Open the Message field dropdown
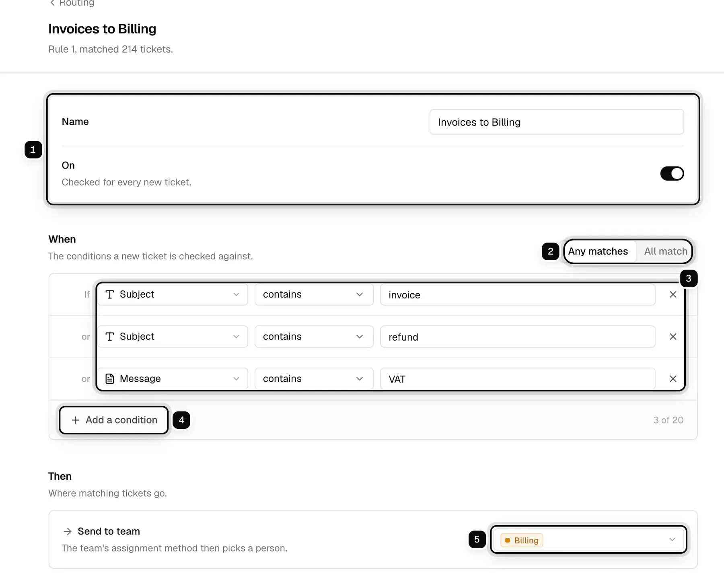This screenshot has height=588, width=724. tap(173, 379)
